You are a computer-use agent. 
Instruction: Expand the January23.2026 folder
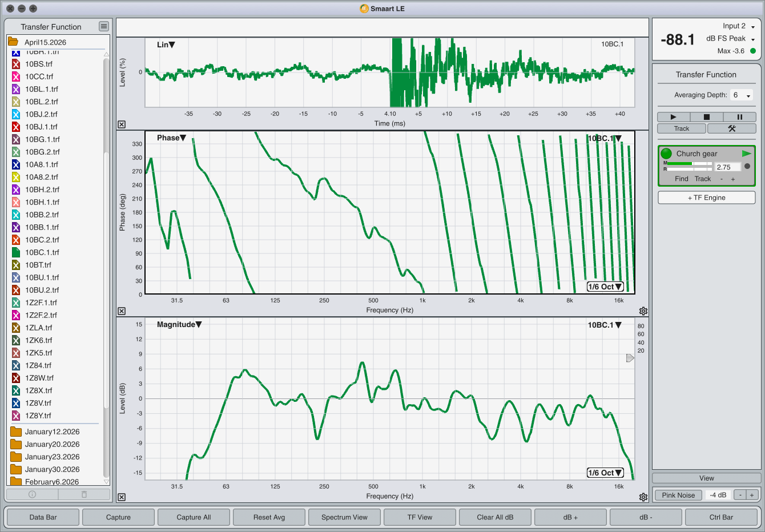16,457
